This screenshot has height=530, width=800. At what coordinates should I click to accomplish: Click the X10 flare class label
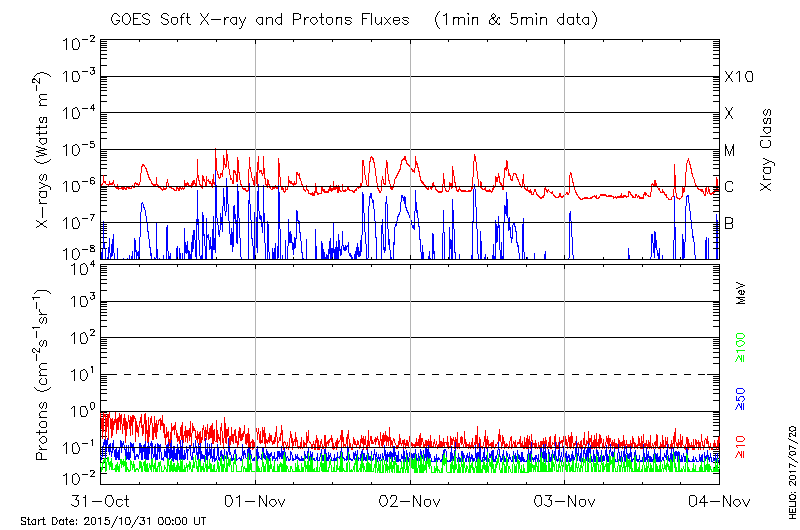[x=737, y=78]
